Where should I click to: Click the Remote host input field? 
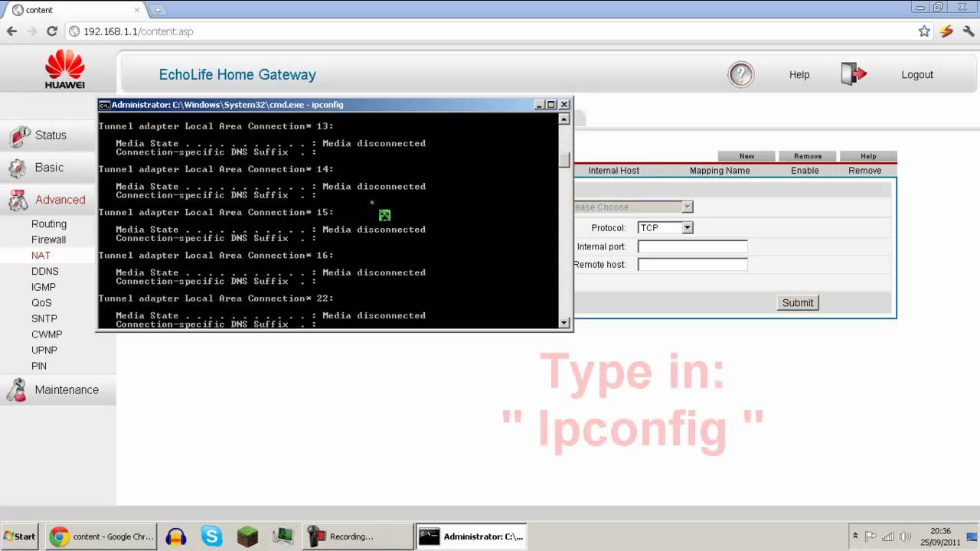click(x=693, y=265)
